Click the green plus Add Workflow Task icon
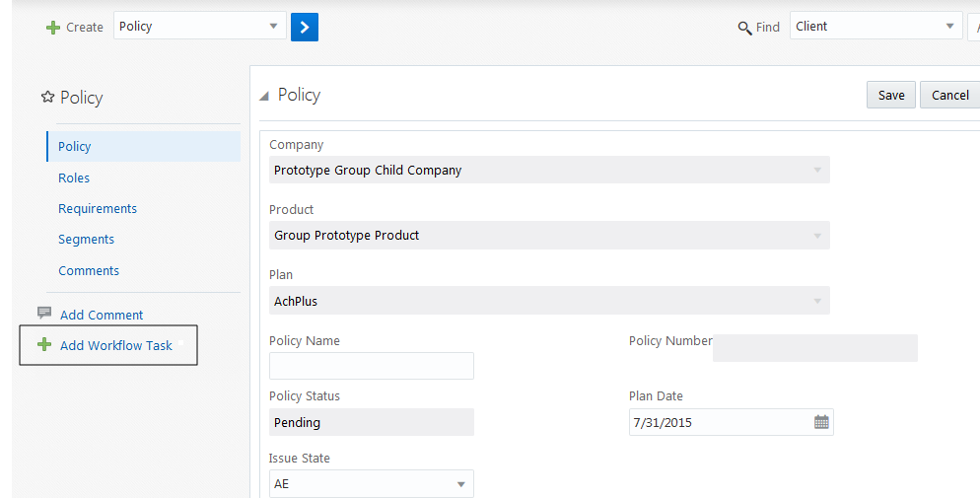 (x=43, y=345)
